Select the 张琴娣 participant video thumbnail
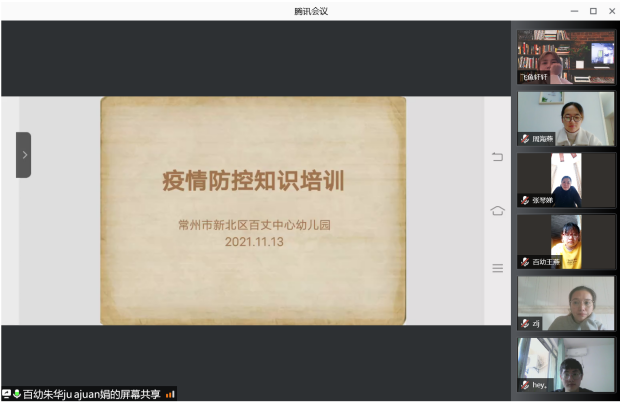The image size is (620, 402). (x=566, y=180)
